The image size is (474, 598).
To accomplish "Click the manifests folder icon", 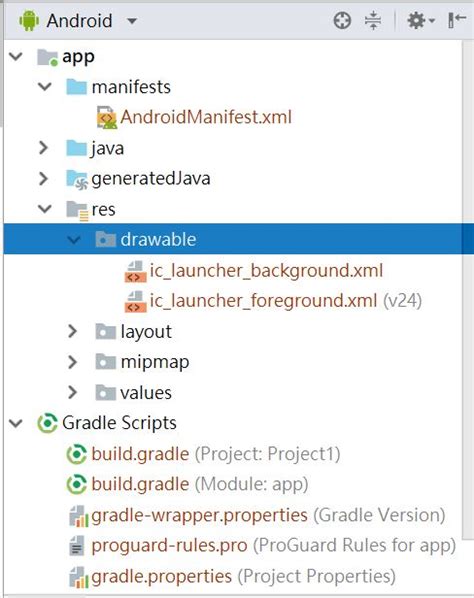I will tap(76, 87).
